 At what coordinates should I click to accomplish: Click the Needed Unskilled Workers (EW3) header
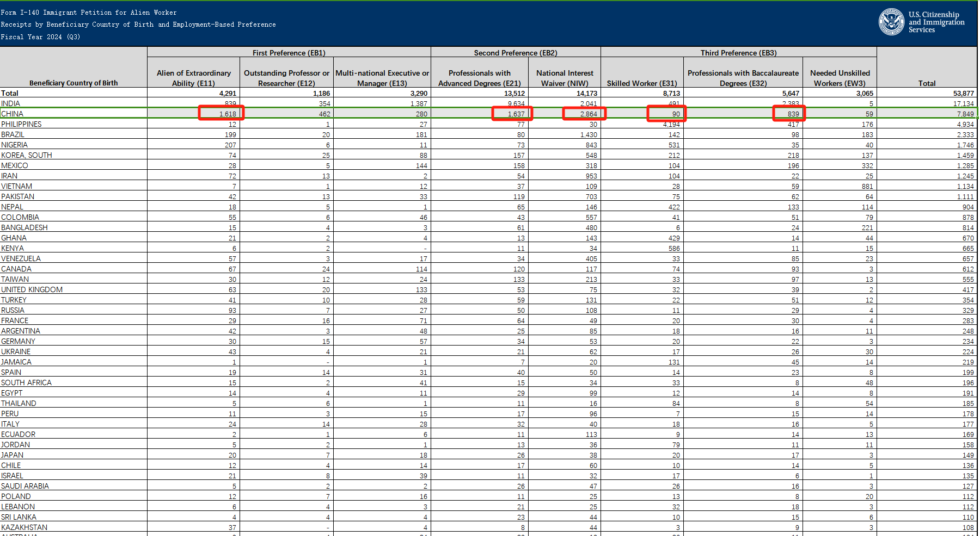pos(840,78)
